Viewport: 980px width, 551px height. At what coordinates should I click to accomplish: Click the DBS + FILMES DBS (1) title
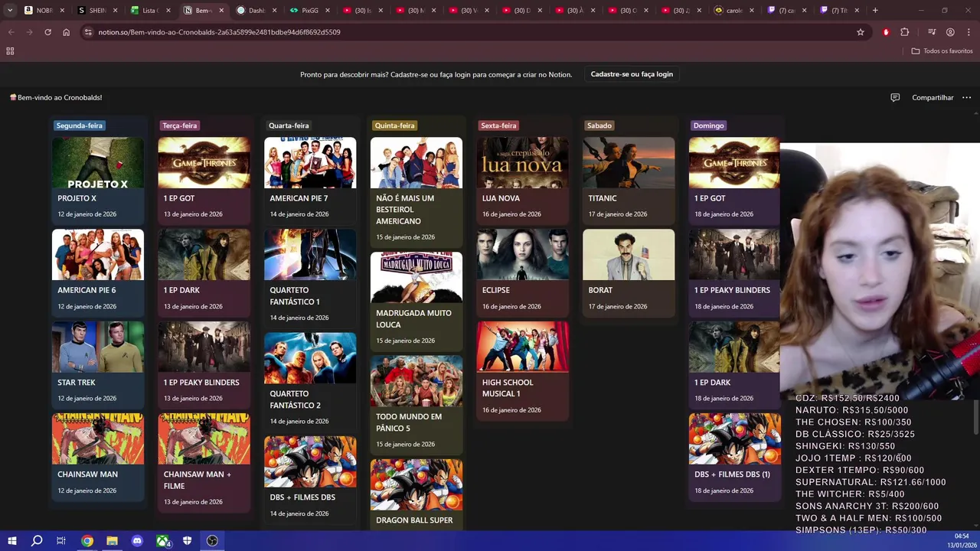pos(732,474)
